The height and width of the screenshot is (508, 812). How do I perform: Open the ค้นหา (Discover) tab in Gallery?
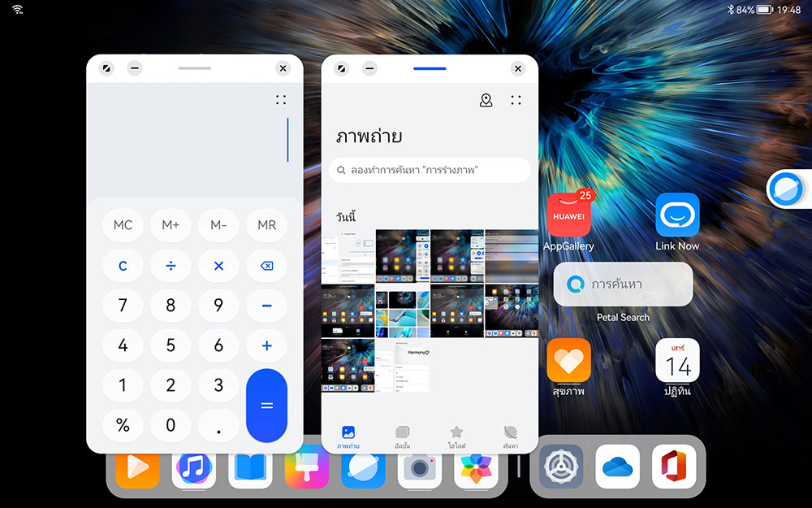(x=511, y=436)
